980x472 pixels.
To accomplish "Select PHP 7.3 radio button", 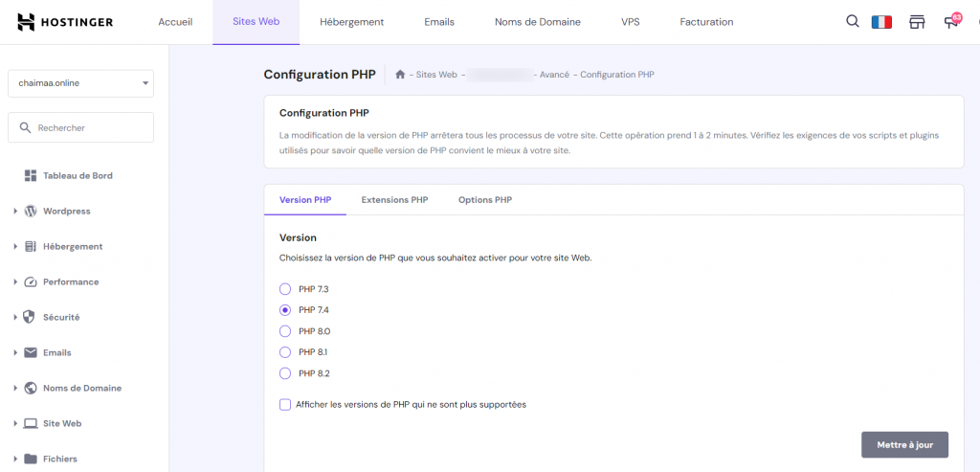I will (x=284, y=289).
